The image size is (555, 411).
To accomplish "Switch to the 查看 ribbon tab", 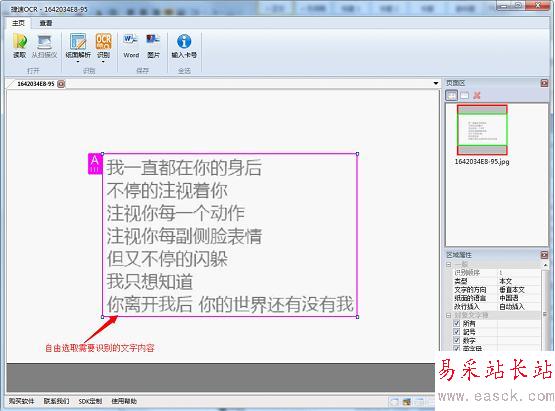I will pos(46,23).
